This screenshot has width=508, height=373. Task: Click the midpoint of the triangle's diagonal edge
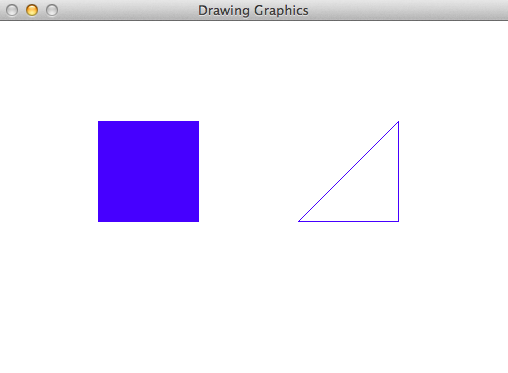(x=348, y=171)
